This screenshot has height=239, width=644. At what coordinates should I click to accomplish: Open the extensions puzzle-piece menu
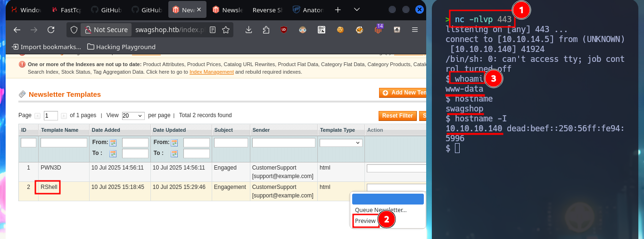pyautogui.click(x=266, y=30)
